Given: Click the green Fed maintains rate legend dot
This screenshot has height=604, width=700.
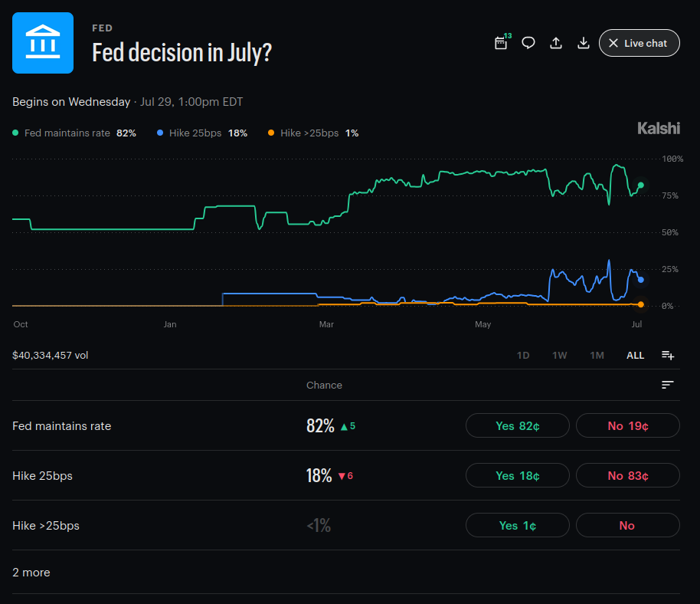Looking at the screenshot, I should [15, 133].
